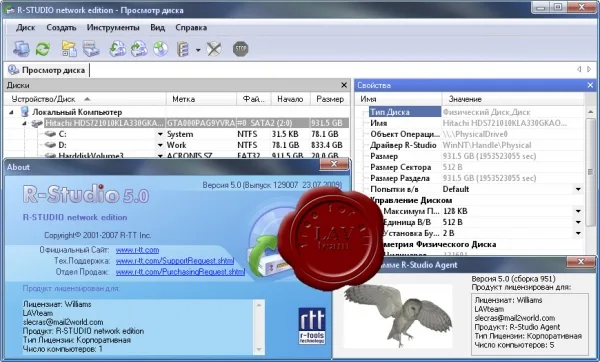Open the Максимум П... 128 KB dropdown
The image size is (600, 362).
click(x=578, y=211)
